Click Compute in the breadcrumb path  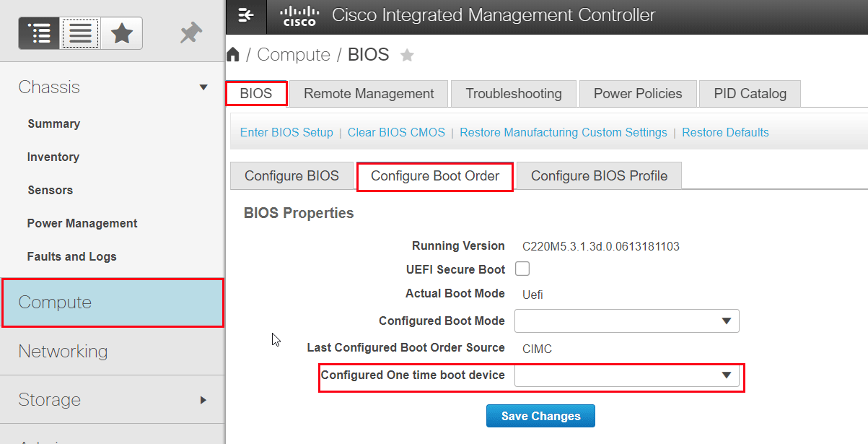click(294, 55)
